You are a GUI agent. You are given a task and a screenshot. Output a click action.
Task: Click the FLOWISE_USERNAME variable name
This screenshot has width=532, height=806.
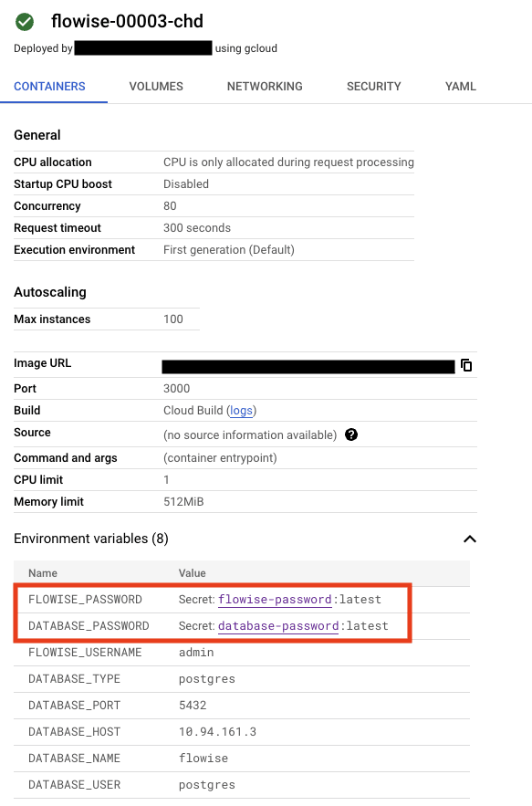(85, 653)
